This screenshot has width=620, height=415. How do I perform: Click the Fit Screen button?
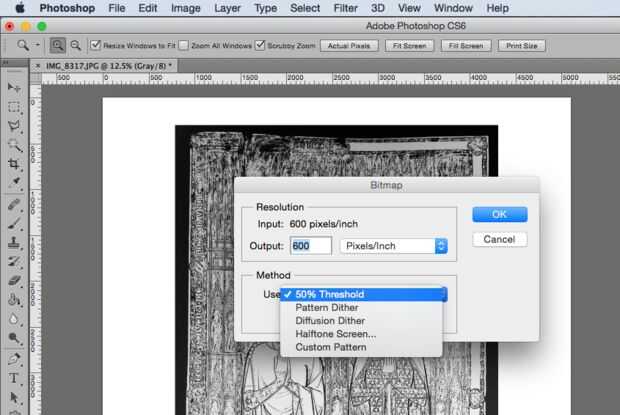[x=409, y=45]
